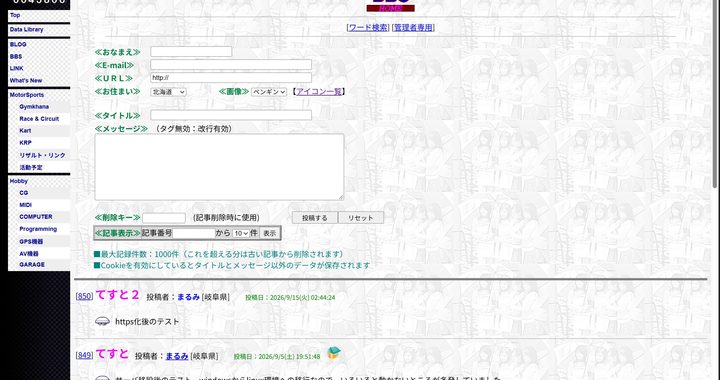This screenshot has width=720, height=380.
Task: Open Race & Circuit page
Action: pyautogui.click(x=39, y=119)
